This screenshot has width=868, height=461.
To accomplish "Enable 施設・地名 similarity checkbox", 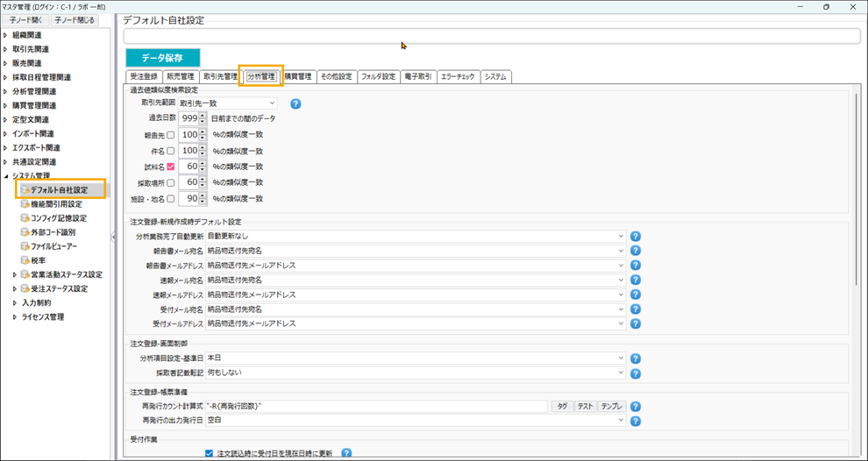I will click(x=170, y=198).
